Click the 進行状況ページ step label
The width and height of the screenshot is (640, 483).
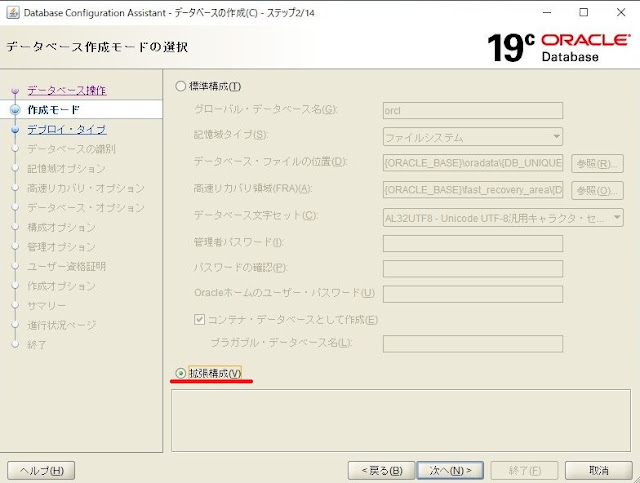[62, 325]
